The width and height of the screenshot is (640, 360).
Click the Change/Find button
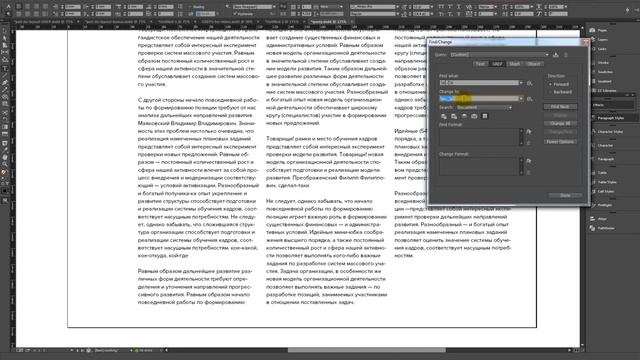[x=560, y=132]
